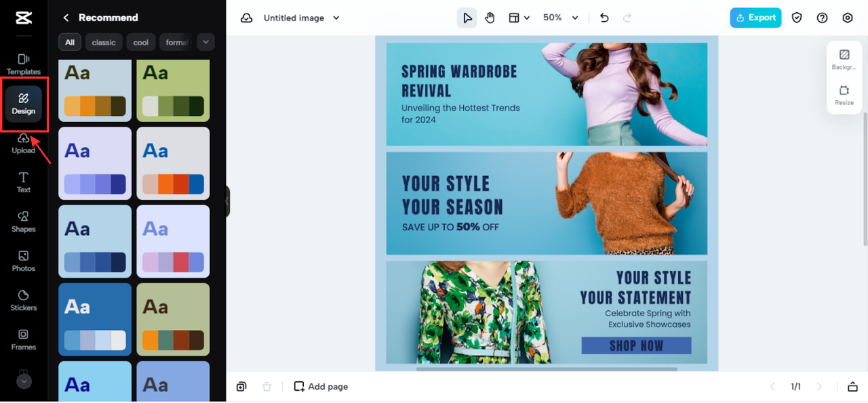The width and height of the screenshot is (868, 403).
Task: Select the Text tool in sidebar
Action: pos(24,182)
